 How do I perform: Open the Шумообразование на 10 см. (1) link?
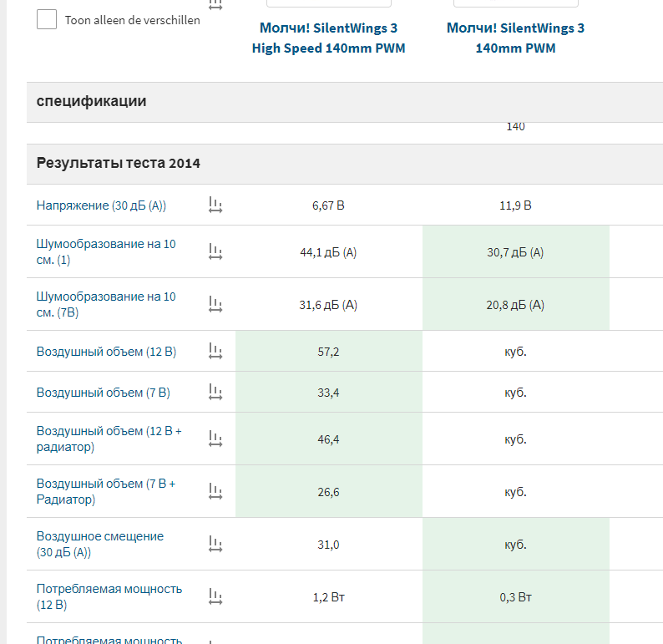click(x=106, y=252)
